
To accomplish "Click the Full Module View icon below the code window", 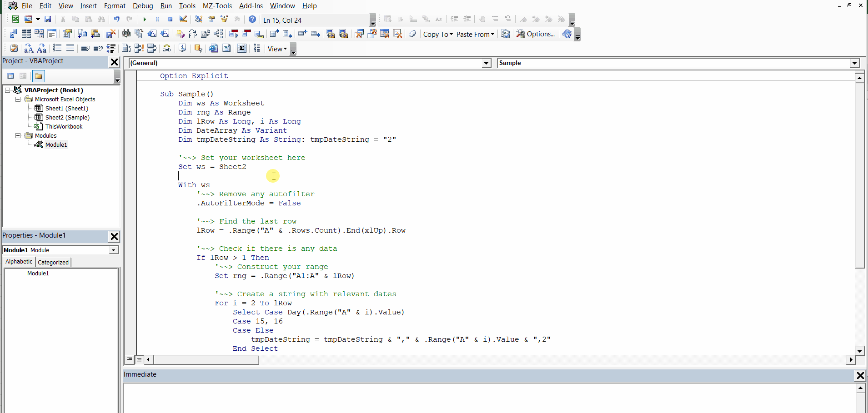I will 139,359.
